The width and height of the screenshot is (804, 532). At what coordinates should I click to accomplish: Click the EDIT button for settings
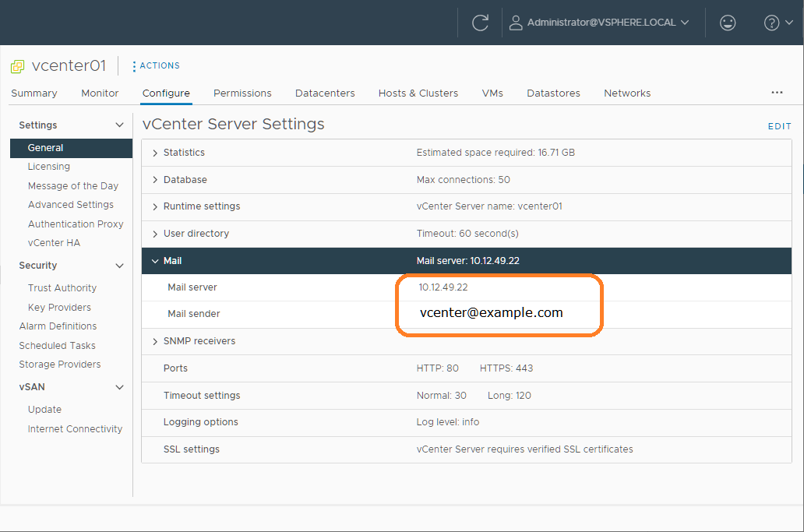coord(779,126)
